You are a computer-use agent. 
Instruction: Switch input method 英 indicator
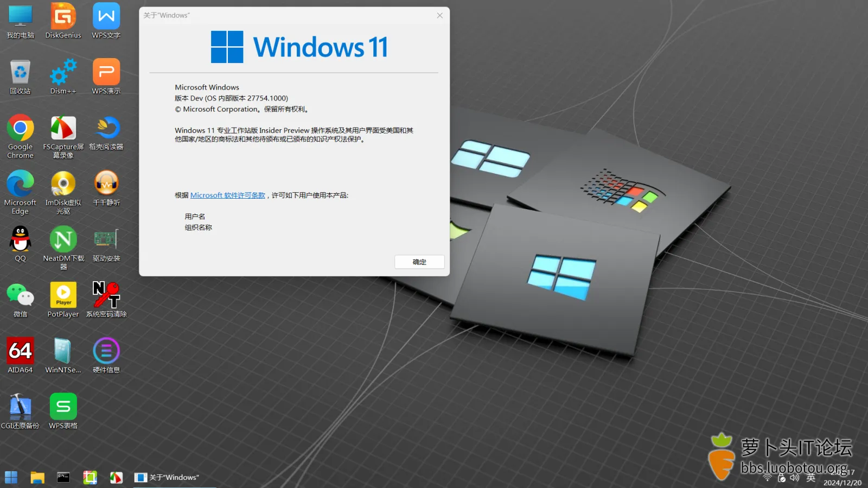(811, 478)
